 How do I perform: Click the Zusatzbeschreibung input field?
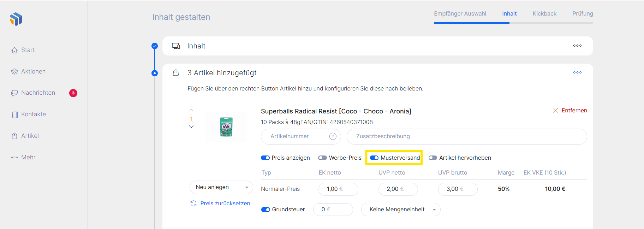[x=466, y=136]
